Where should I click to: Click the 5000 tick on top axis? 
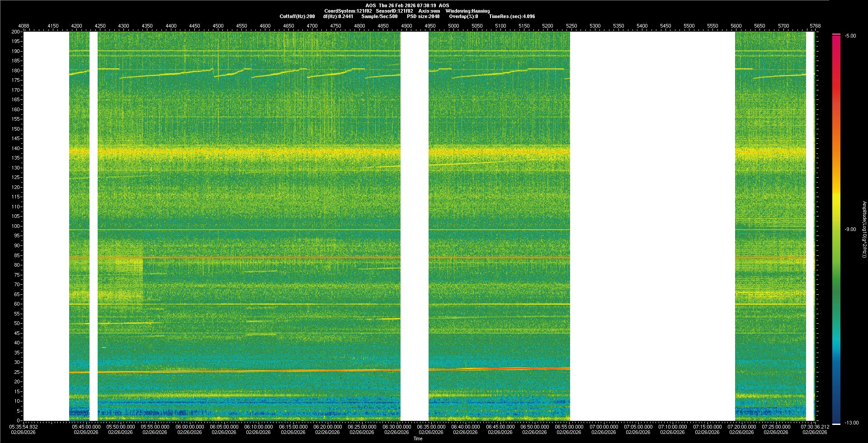pos(453,26)
